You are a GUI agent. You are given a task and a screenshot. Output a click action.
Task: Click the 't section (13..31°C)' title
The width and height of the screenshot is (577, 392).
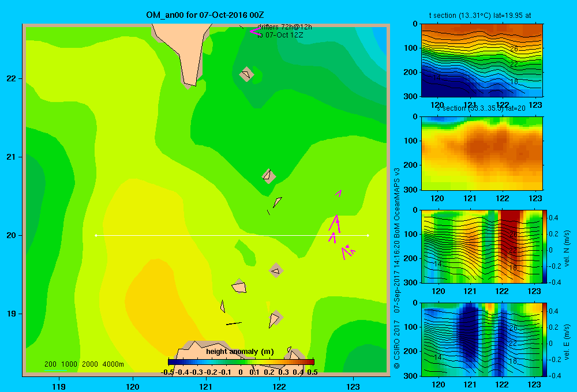click(480, 16)
